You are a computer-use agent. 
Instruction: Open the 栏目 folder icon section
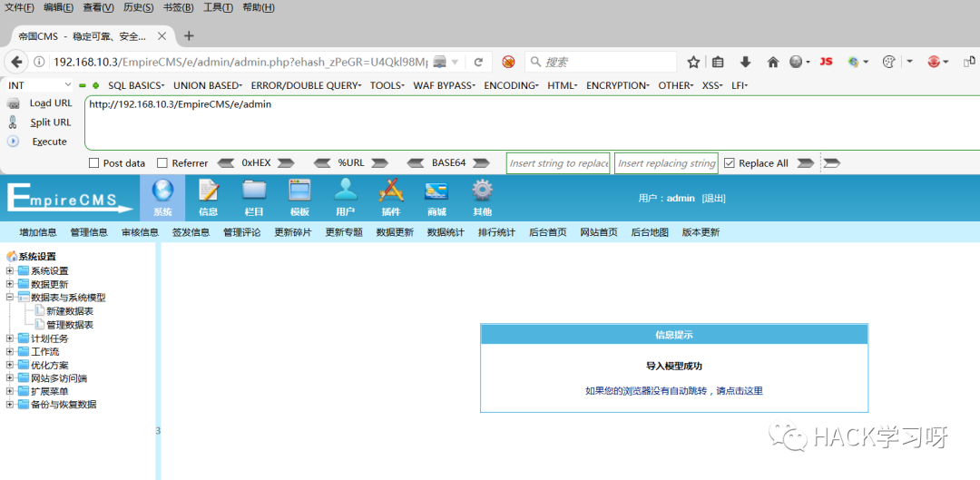click(254, 198)
